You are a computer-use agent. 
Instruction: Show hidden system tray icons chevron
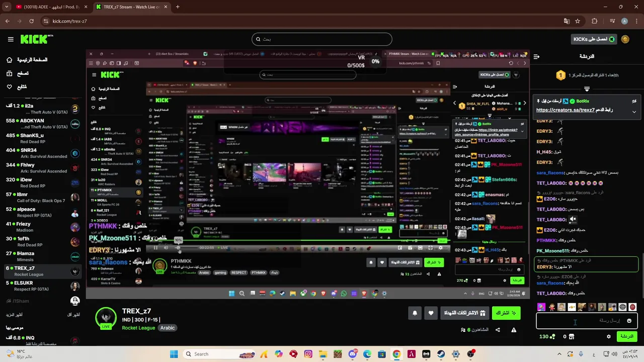coord(559,354)
